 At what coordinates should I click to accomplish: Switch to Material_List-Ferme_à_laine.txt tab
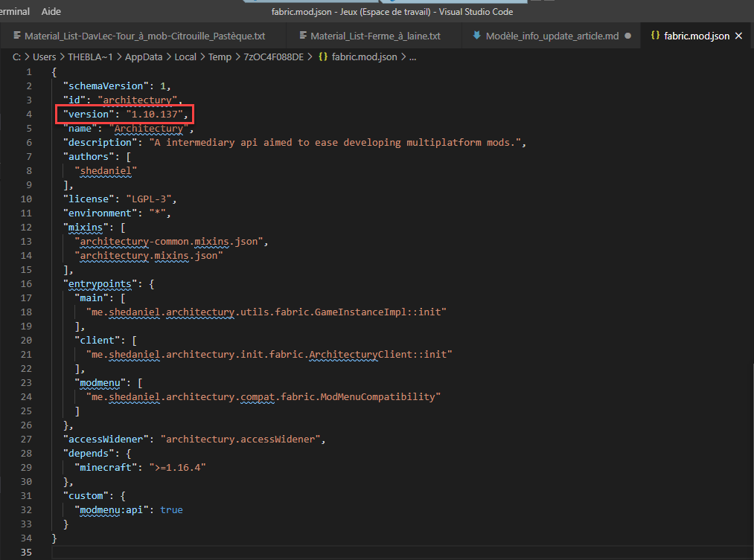point(375,36)
